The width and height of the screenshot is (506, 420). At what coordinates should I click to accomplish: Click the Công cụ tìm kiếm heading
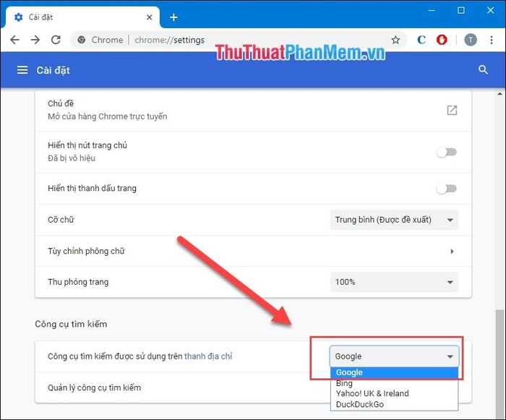(x=71, y=324)
